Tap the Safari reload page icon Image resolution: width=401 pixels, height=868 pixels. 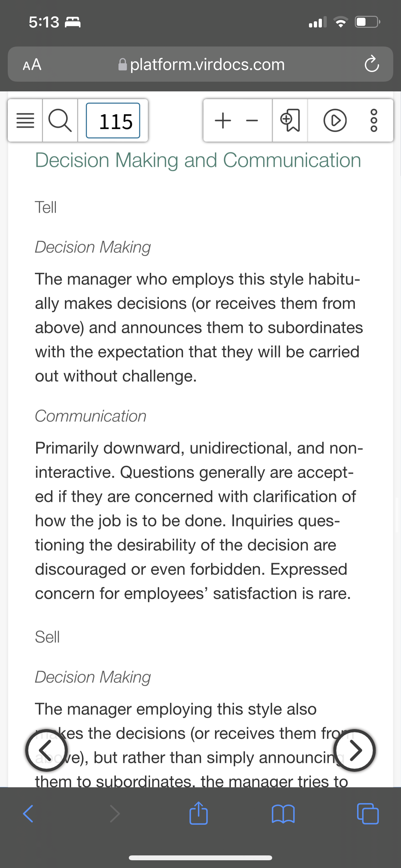click(x=372, y=64)
